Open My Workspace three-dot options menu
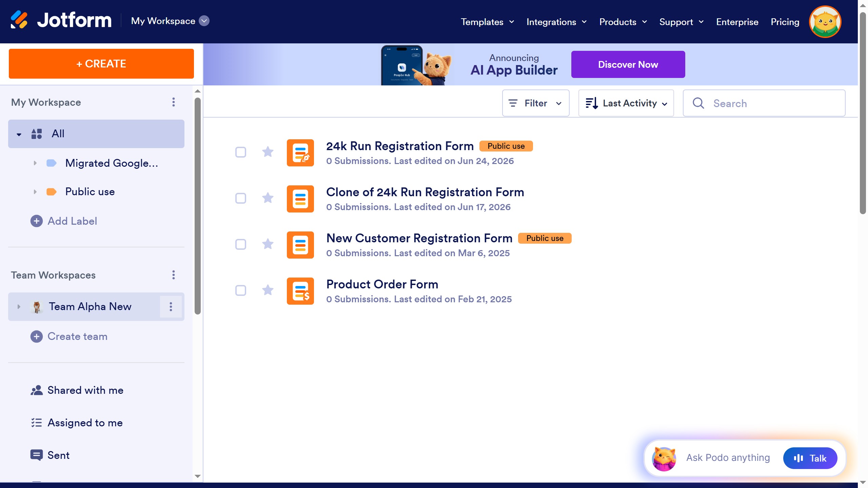The width and height of the screenshot is (868, 488). click(174, 102)
